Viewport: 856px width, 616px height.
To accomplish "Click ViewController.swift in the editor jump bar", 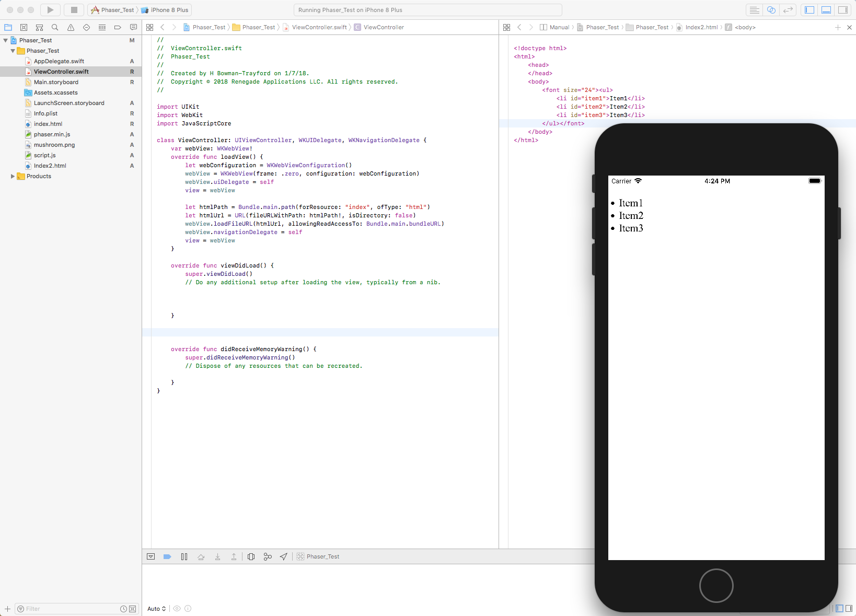I will pos(315,27).
